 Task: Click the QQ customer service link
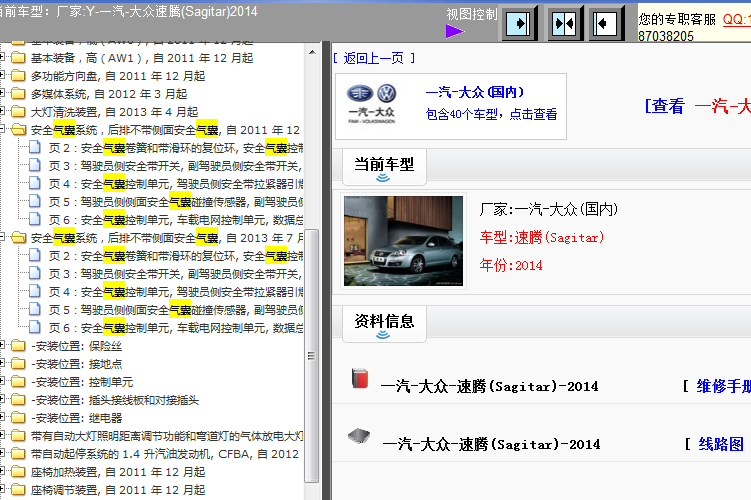pyautogui.click(x=737, y=20)
